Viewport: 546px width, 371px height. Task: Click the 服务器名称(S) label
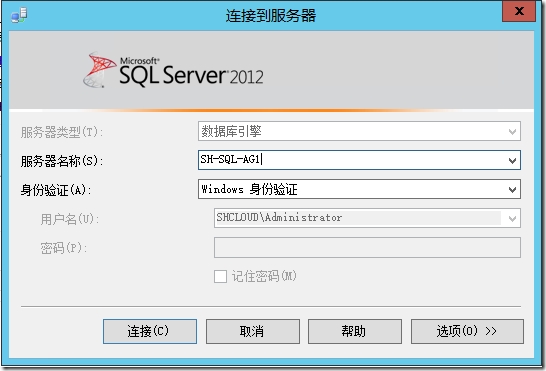pos(62,161)
